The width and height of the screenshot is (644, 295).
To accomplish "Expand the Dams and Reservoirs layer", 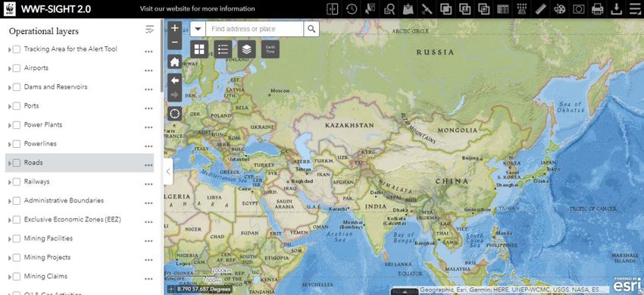I will tap(9, 87).
